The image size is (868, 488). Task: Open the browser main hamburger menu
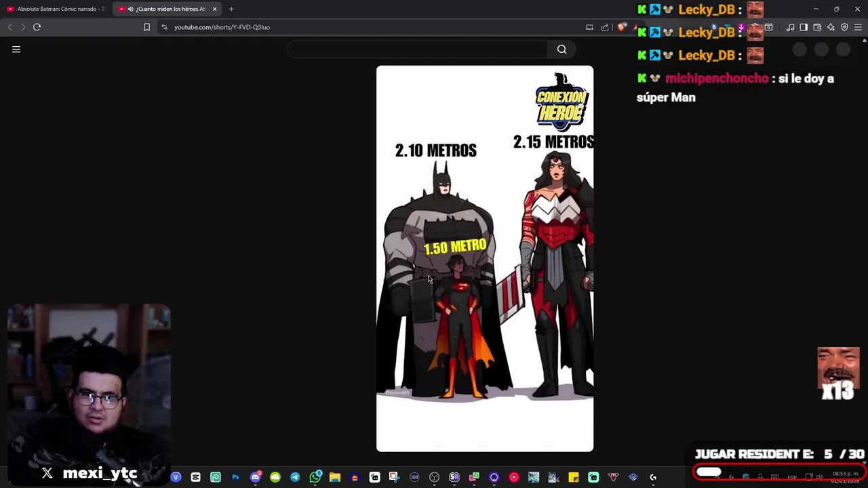coord(858,27)
